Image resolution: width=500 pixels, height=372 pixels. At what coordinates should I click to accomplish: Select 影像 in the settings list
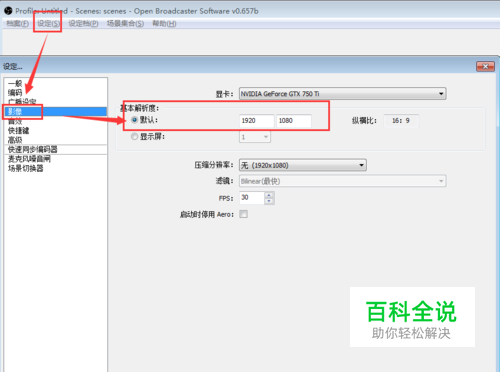[56, 111]
